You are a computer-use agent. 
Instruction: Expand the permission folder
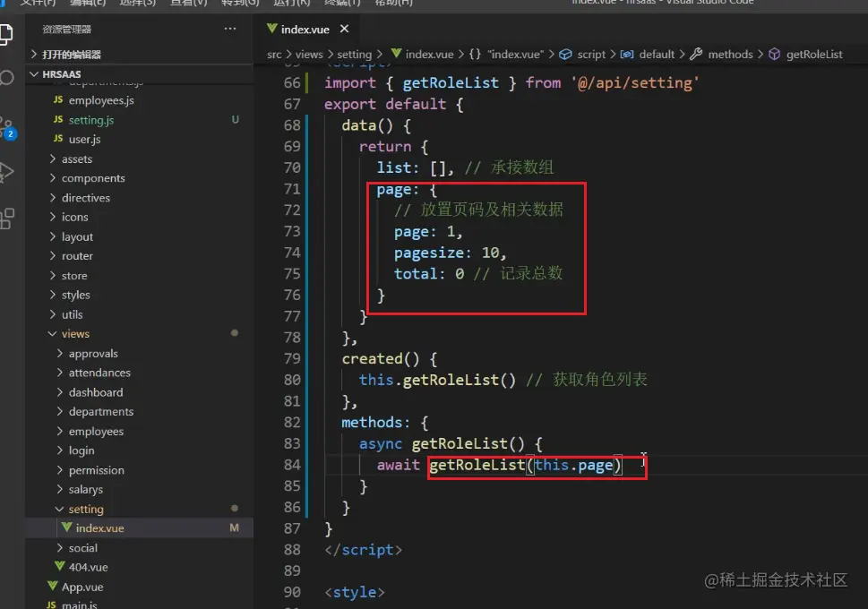[x=97, y=470]
